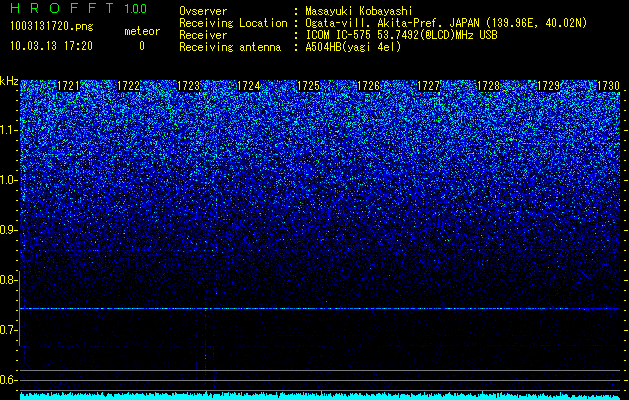Click the 1.1 frequency axis label
The image size is (629, 400).
coord(9,130)
